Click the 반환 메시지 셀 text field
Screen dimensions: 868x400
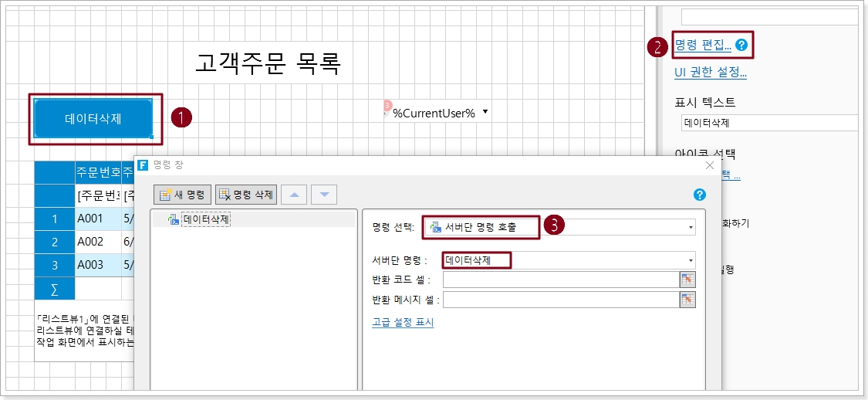point(559,300)
